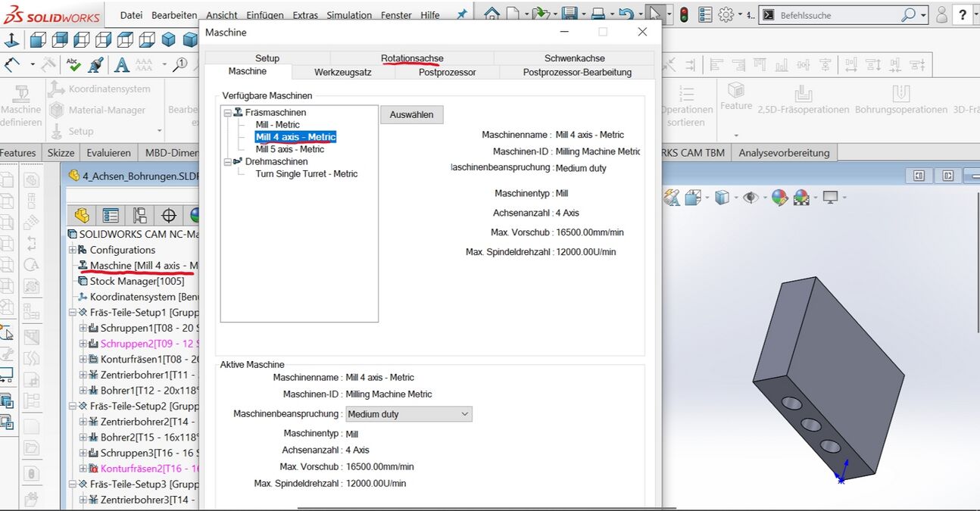Click the Rebuild traffic light icon
This screenshot has width=980, height=511.
pos(684,14)
